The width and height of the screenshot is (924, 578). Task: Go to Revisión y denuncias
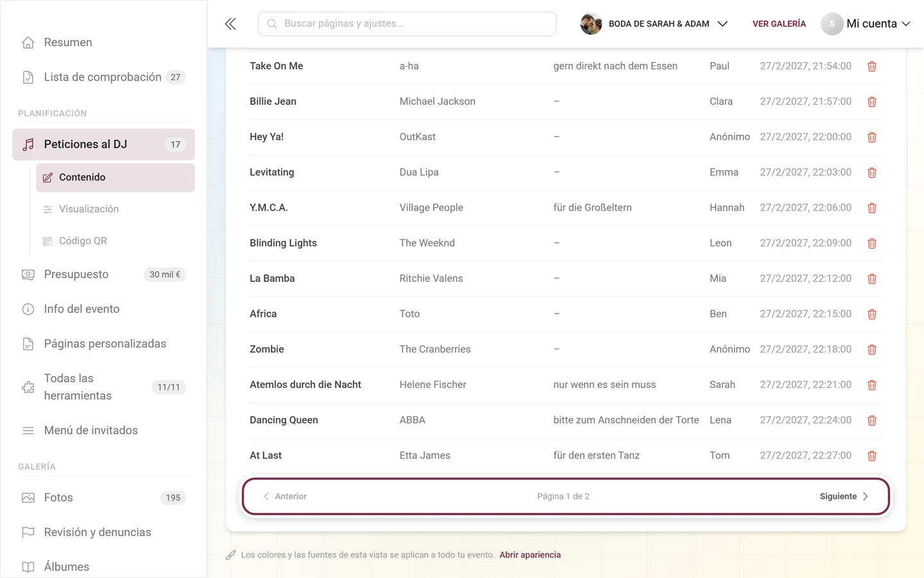click(103, 532)
